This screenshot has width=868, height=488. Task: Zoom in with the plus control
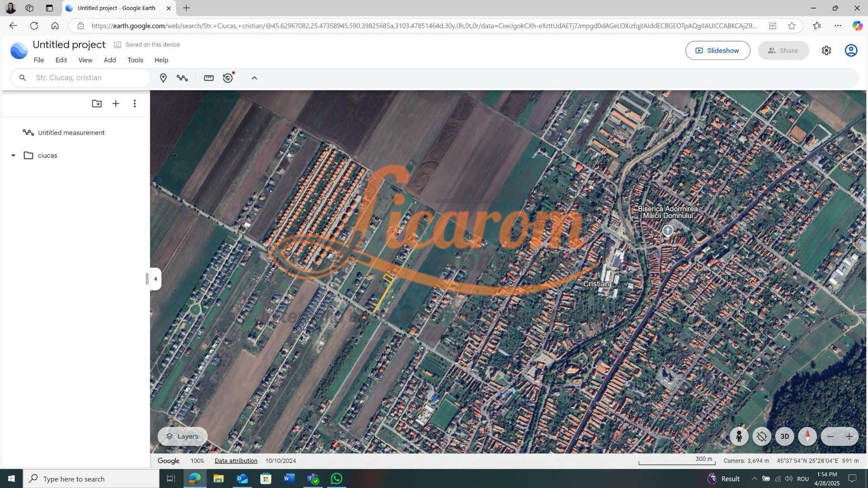click(849, 436)
